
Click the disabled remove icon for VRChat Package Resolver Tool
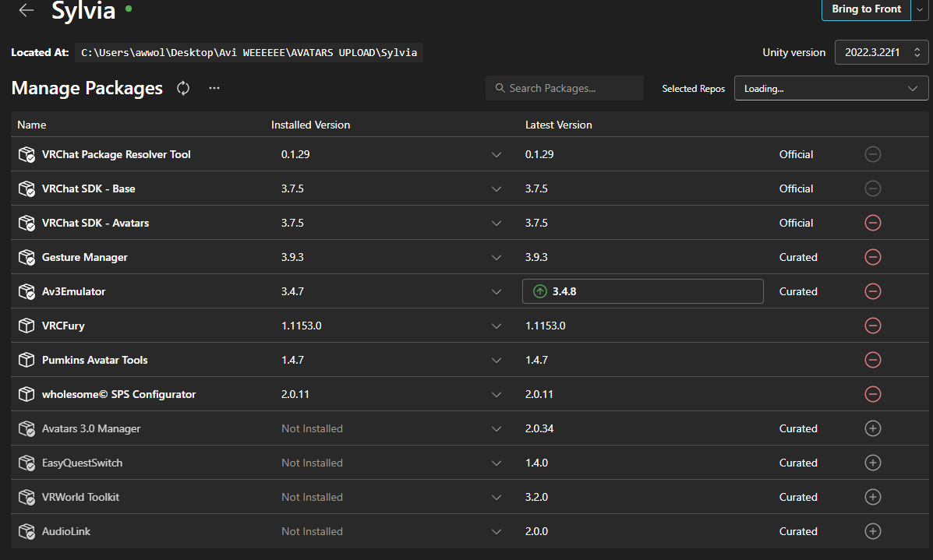tap(873, 154)
